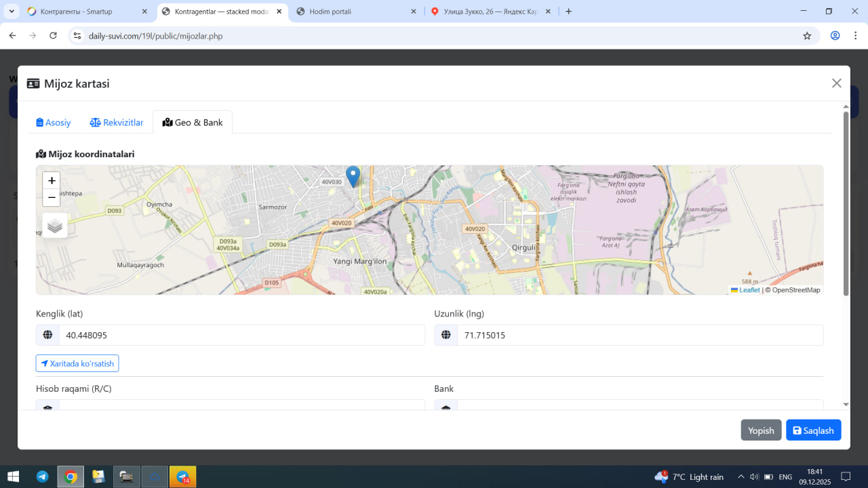This screenshot has width=868, height=488.
Task: Click the Xaritada ko'rsatish button
Action: pyautogui.click(x=77, y=363)
